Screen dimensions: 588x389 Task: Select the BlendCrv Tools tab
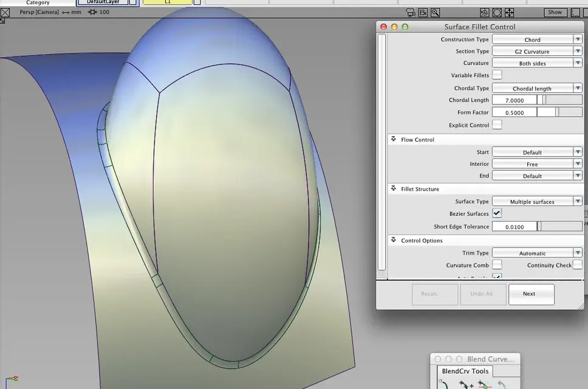pyautogui.click(x=465, y=371)
